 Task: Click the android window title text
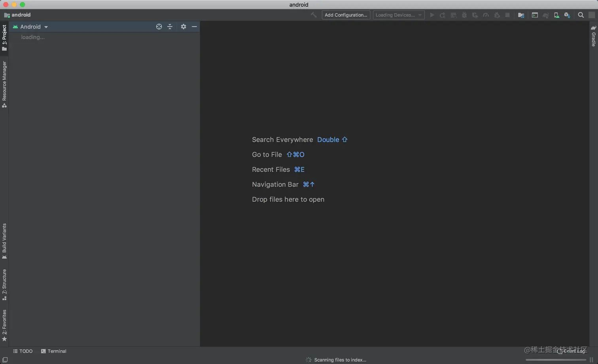(x=299, y=5)
